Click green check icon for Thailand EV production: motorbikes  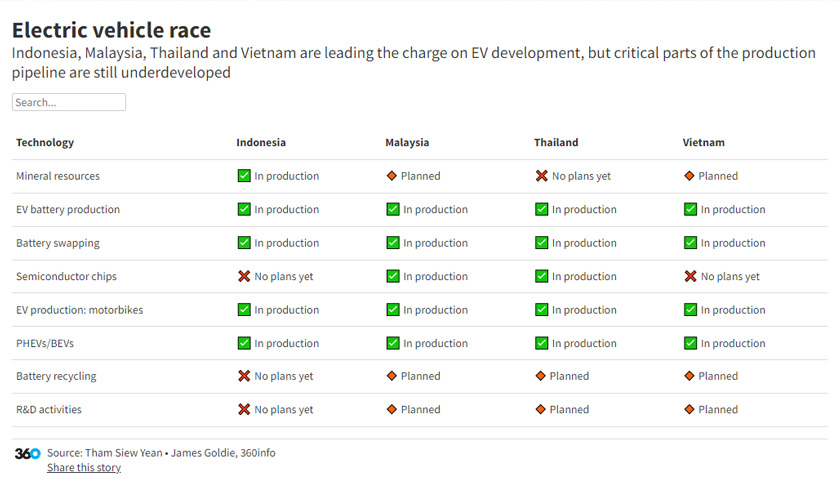[x=542, y=310]
